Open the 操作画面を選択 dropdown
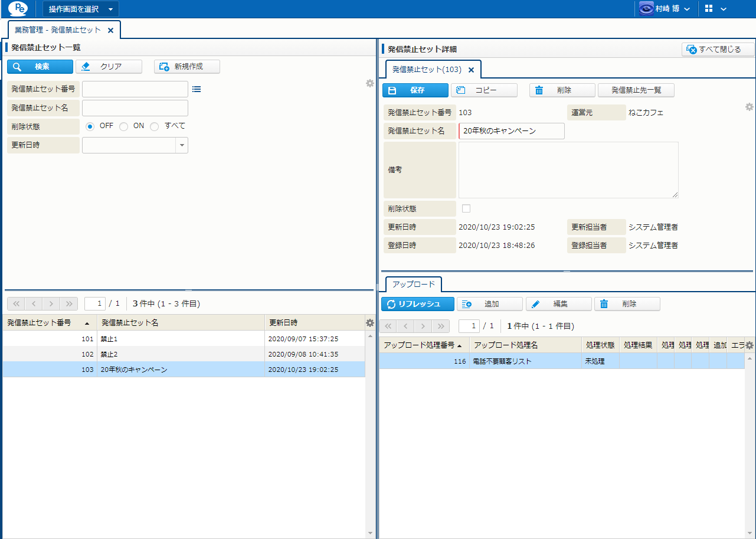Image resolution: width=756 pixels, height=539 pixels. 80,9
